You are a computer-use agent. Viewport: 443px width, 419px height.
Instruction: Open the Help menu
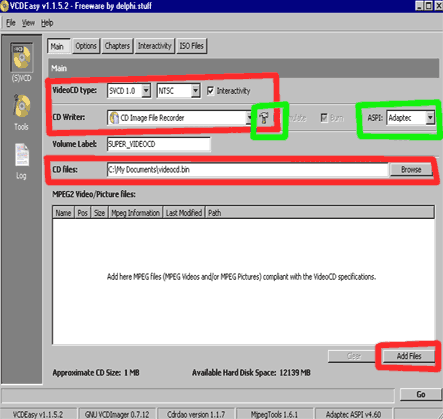point(47,23)
